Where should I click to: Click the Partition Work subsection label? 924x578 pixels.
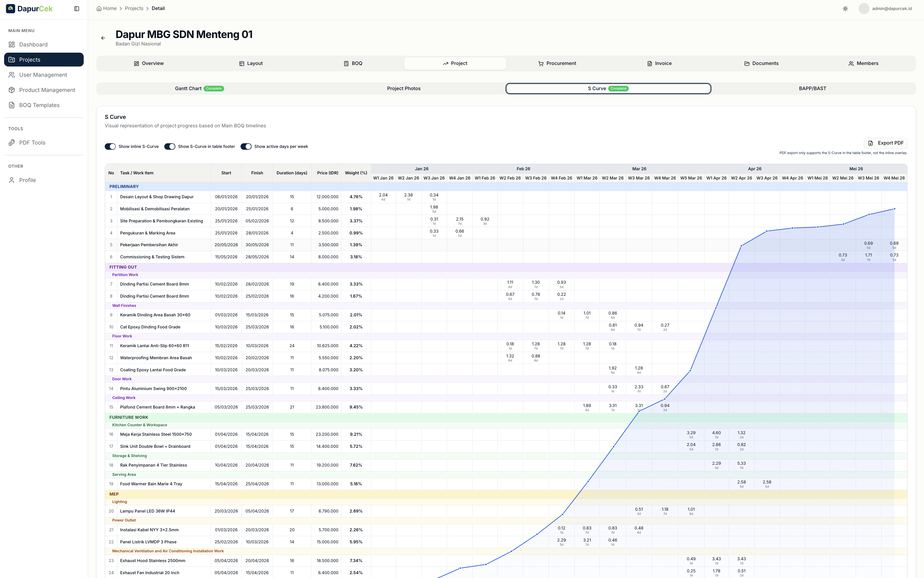[x=125, y=275]
